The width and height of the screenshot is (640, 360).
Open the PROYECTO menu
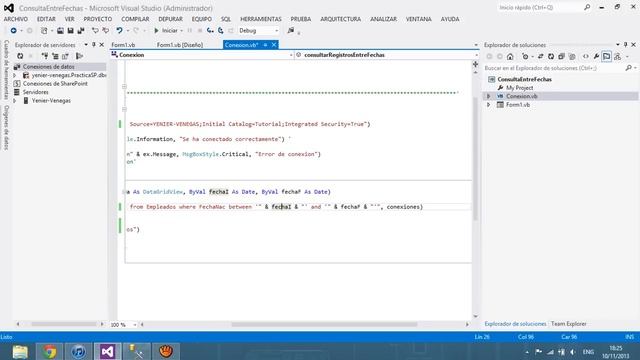pos(98,19)
